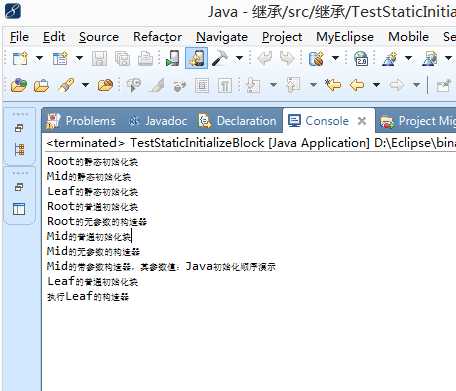Expand the database server dropdown arrow
The image size is (456, 391).
click(x=335, y=58)
